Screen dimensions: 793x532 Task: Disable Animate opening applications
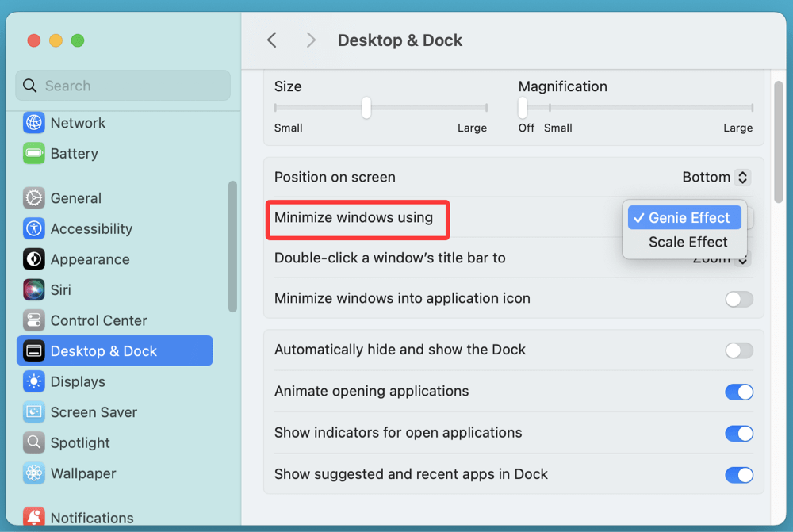pos(738,392)
